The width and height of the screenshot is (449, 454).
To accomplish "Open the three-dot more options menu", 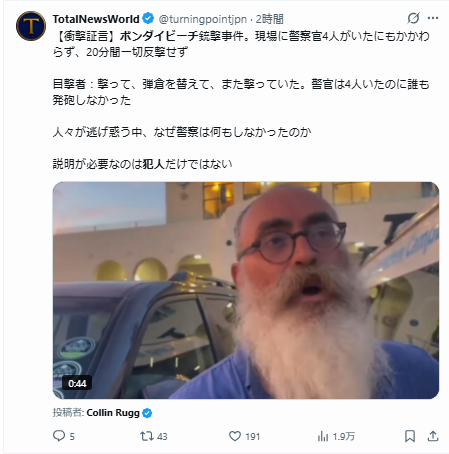I will [433, 18].
